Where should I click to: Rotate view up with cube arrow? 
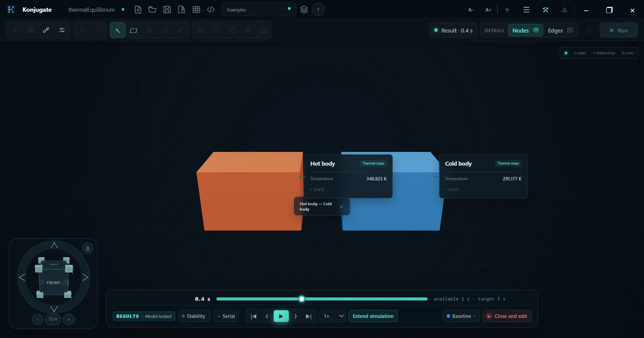(54, 246)
